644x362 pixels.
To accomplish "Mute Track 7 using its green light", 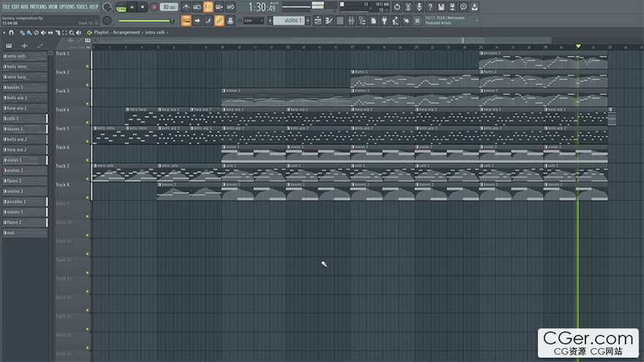I will [x=88, y=179].
